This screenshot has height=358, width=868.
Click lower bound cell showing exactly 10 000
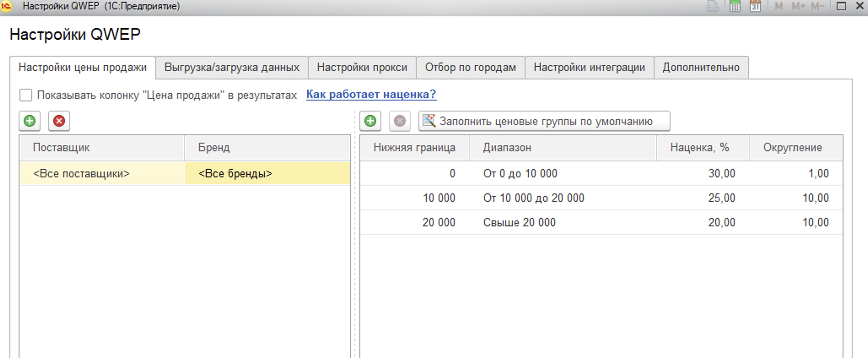(415, 198)
